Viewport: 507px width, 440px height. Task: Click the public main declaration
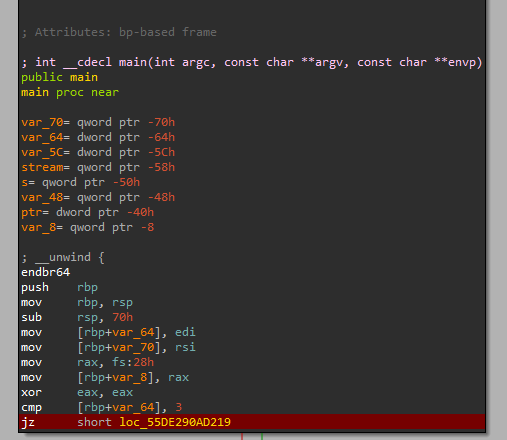pyautogui.click(x=60, y=77)
